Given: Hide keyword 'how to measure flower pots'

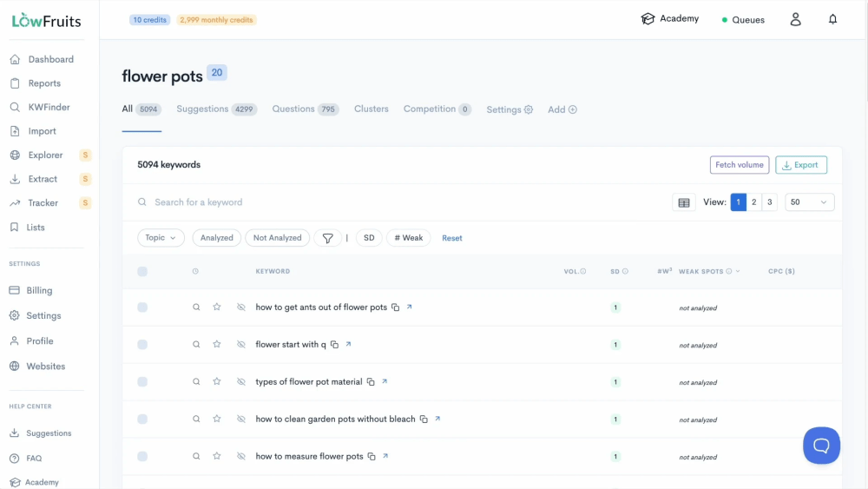Looking at the screenshot, I should coord(240,456).
